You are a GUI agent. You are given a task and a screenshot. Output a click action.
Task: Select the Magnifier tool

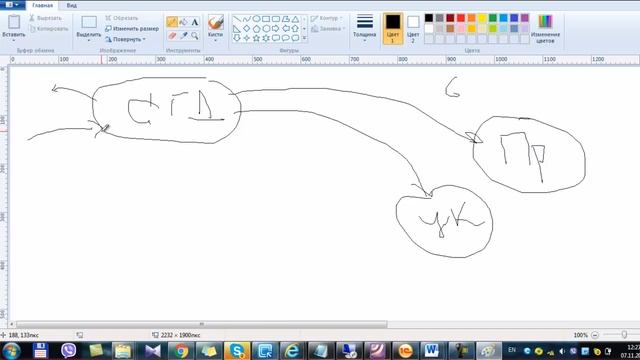coord(195,36)
